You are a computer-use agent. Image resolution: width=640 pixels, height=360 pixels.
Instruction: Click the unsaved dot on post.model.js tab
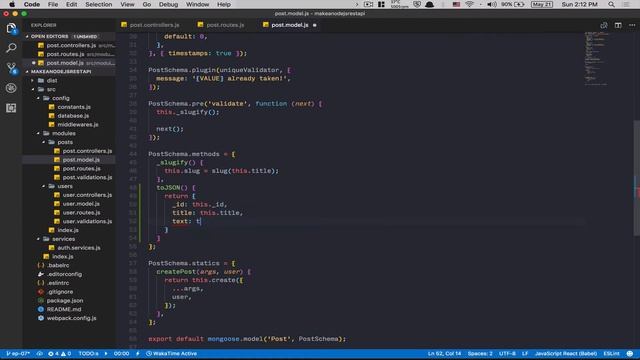[x=314, y=25]
